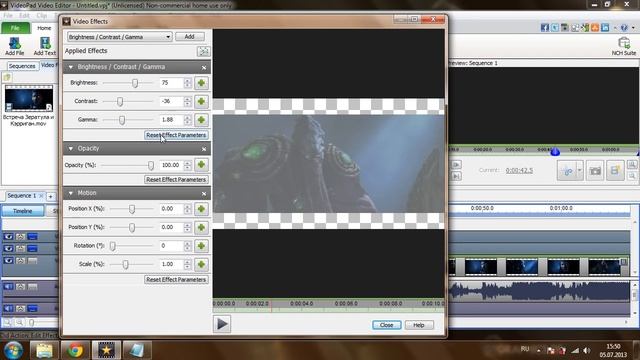Hide the second video track eye icon

click(x=8, y=249)
